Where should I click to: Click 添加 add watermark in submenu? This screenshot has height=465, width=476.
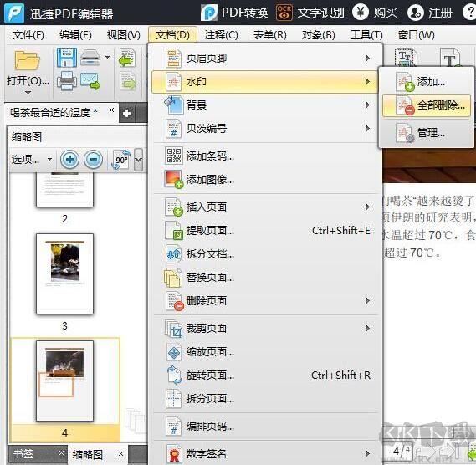click(427, 81)
